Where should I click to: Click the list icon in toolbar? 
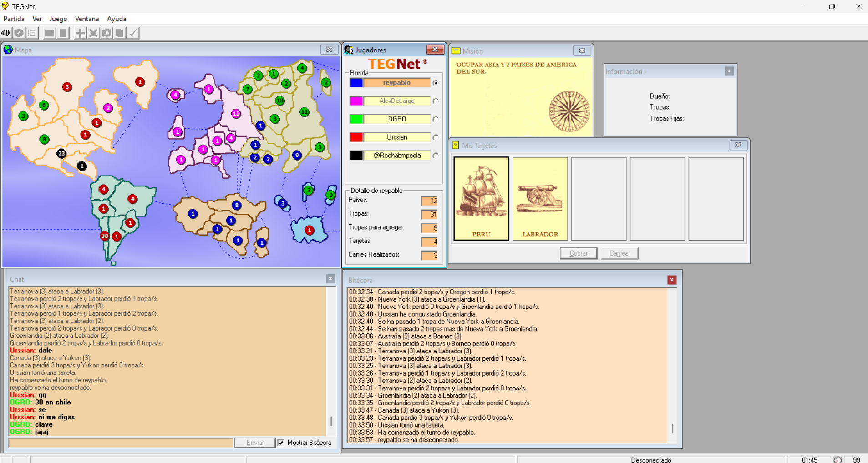pos(32,33)
